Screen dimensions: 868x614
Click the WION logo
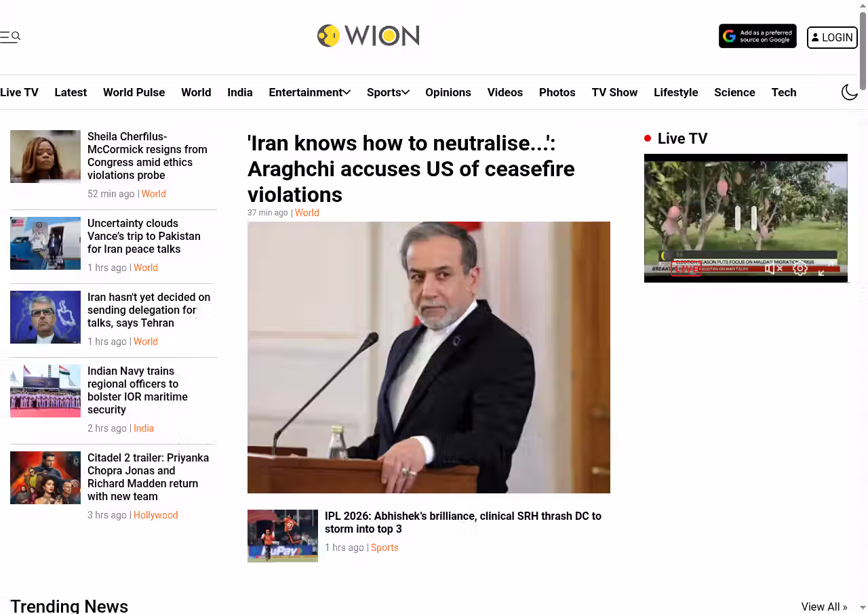pos(368,36)
